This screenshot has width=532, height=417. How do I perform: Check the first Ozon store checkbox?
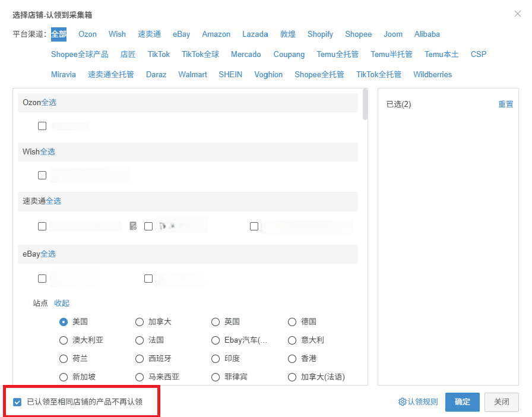point(42,125)
